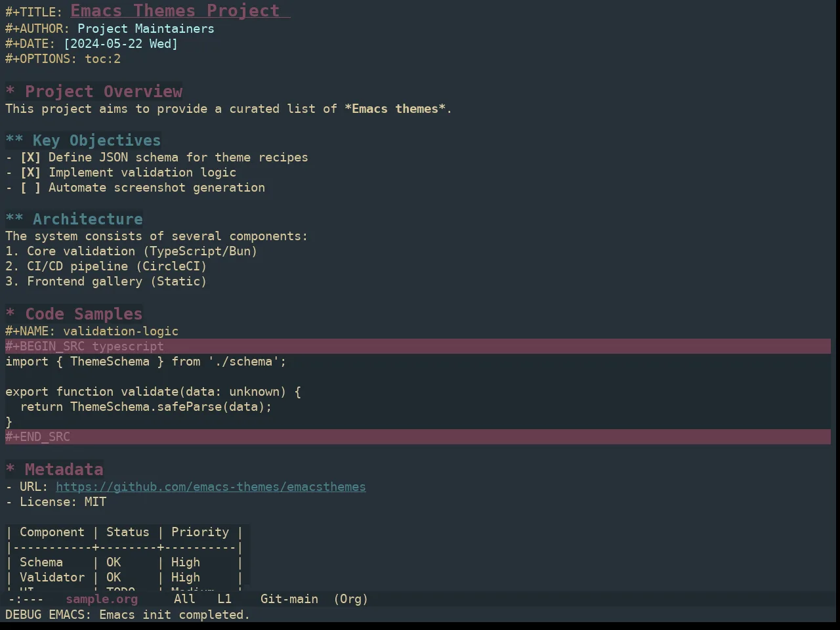Click '#+NAME: validation-logic' line
The image size is (840, 630).
(92, 331)
